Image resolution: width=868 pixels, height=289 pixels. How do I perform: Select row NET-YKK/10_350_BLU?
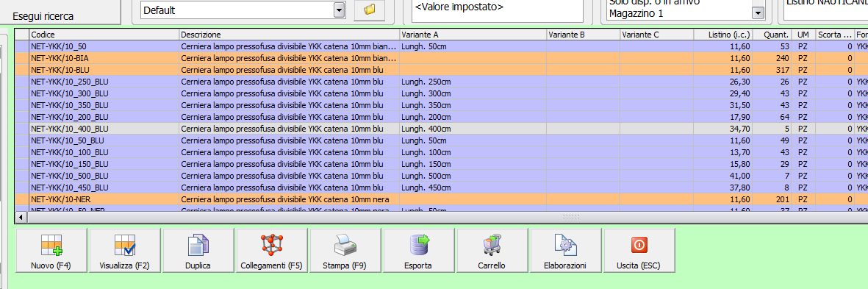coord(441,105)
